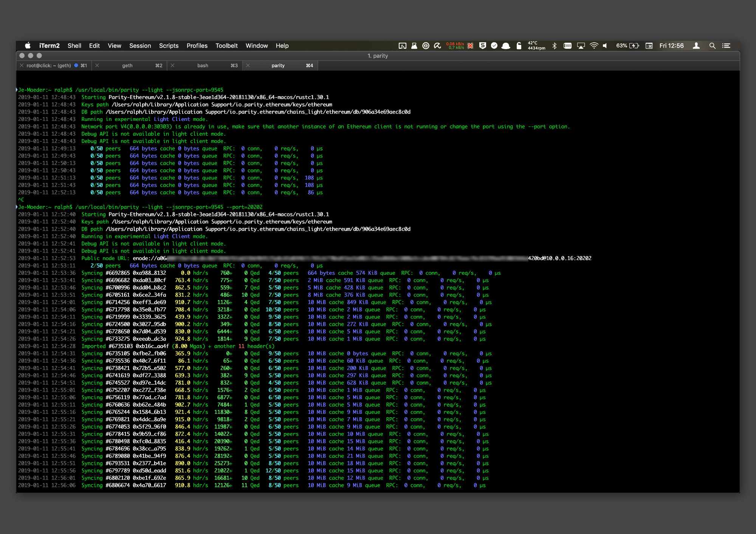
Task: Open the Edit menu
Action: 94,46
